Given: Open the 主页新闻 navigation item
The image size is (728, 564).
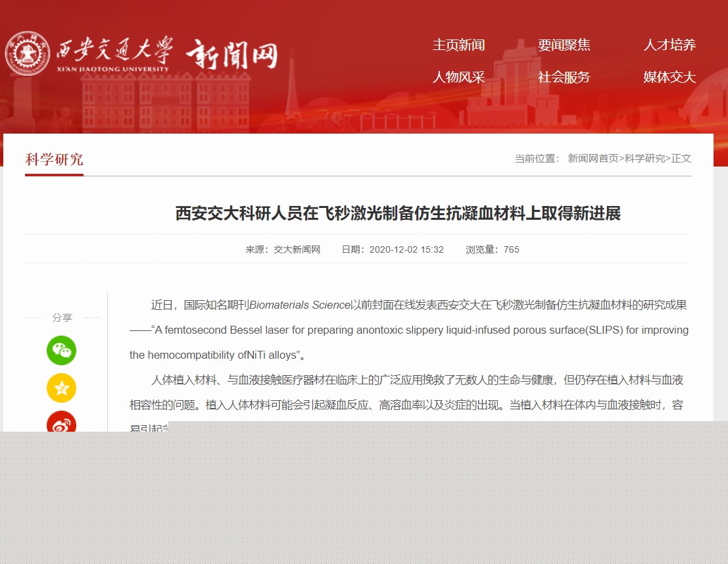Looking at the screenshot, I should (458, 45).
